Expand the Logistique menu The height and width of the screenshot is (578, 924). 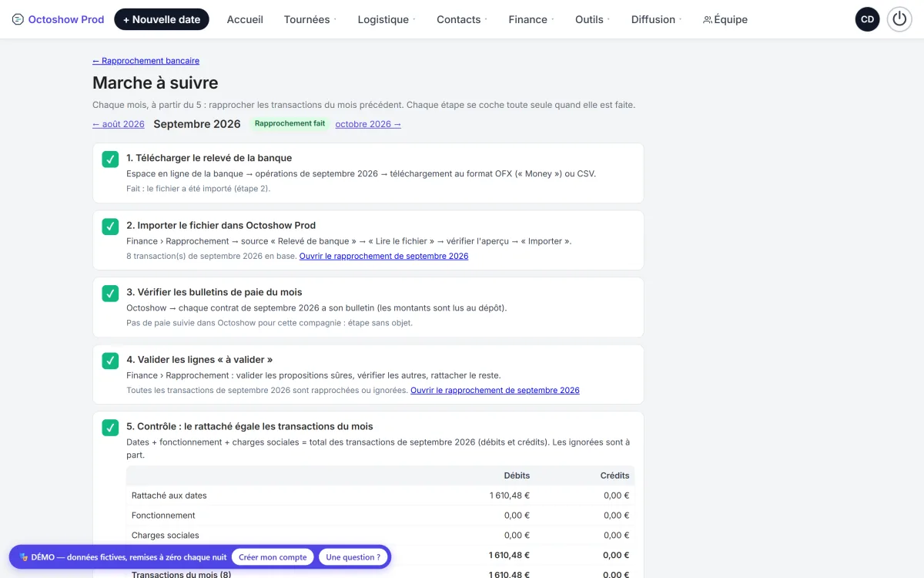(x=387, y=19)
